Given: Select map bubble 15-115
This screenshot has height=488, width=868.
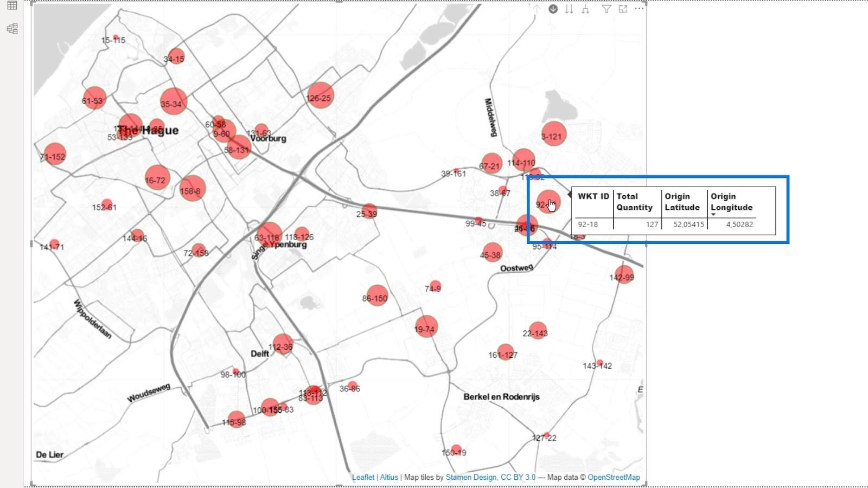Looking at the screenshot, I should pos(116,38).
